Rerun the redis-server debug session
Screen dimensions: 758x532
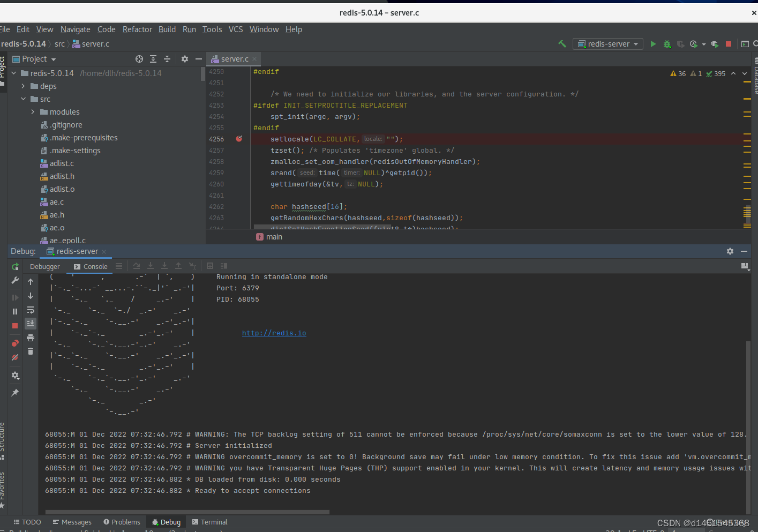coord(15,267)
